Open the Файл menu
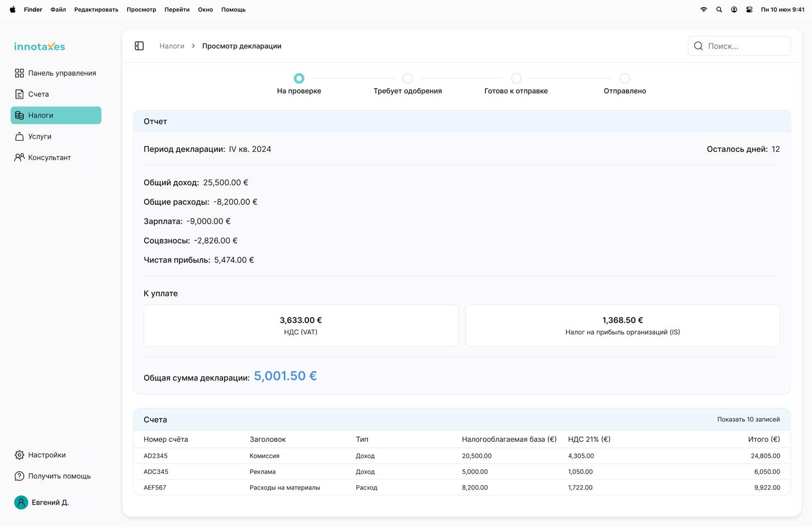Viewport: 812px width, 527px height. (58, 9)
